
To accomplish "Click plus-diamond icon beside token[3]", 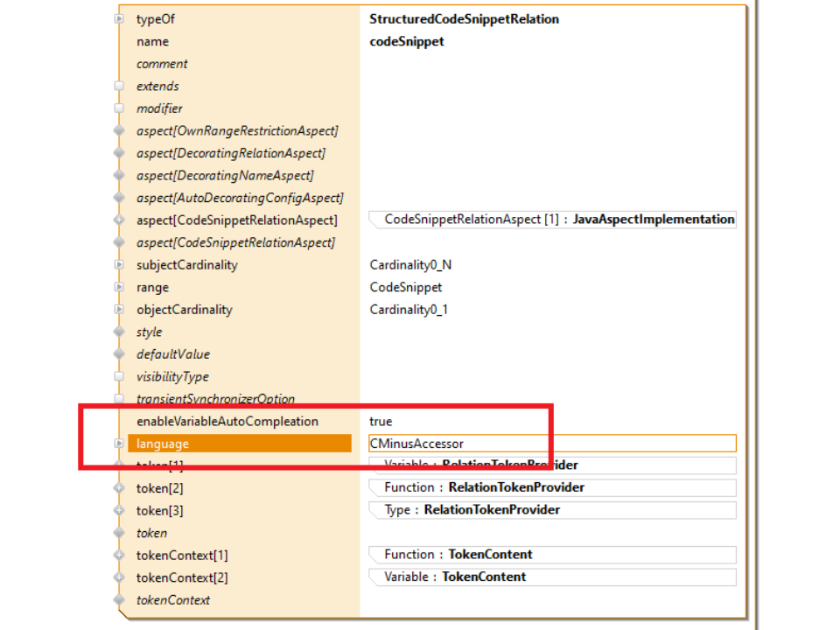I will point(120,510).
